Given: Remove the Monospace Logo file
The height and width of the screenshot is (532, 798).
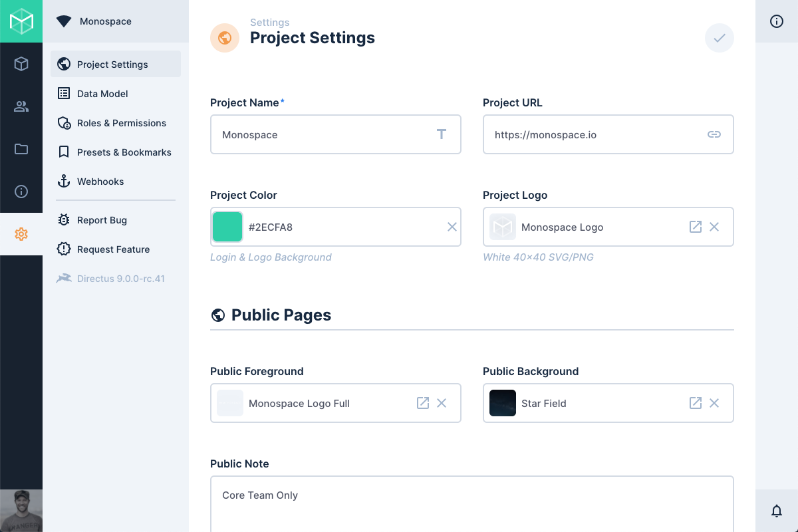Looking at the screenshot, I should coord(714,227).
